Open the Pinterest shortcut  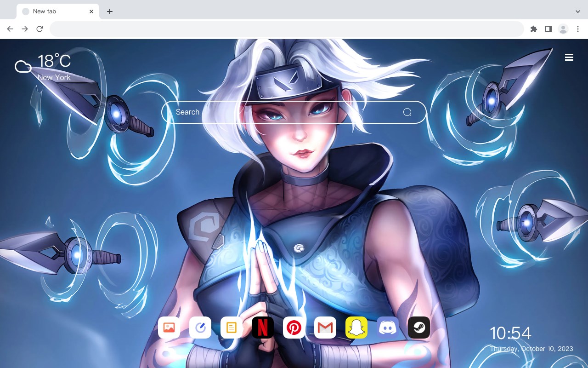[x=294, y=328]
